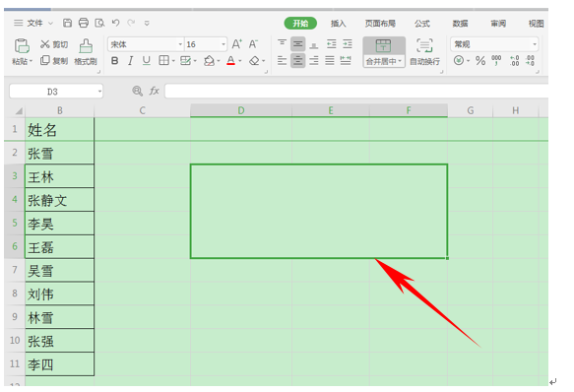Switch to the 页面布局 (Page Layout) tab
Screen dimensions: 574x392
click(x=380, y=24)
